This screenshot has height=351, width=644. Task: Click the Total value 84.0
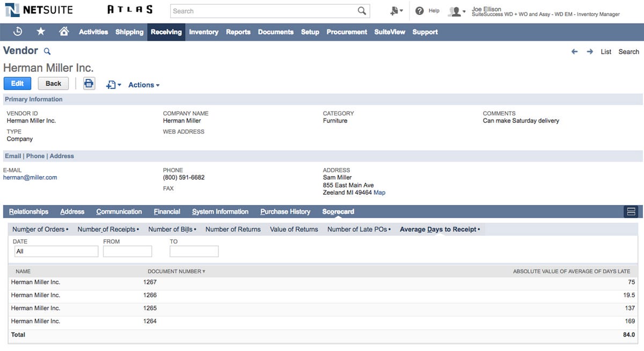[628, 334]
